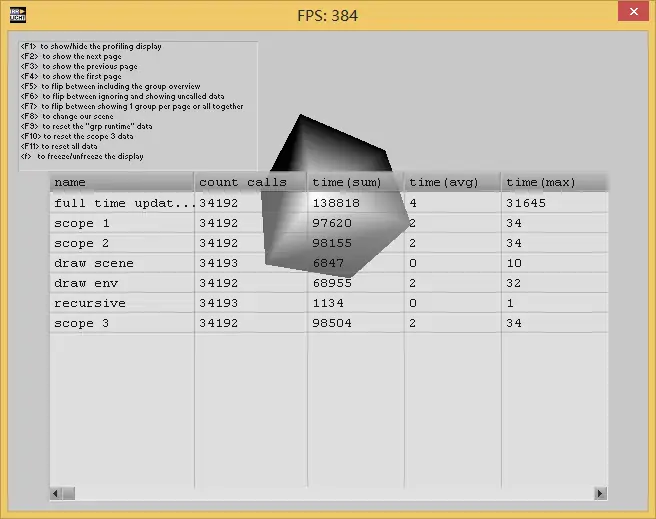
Task: Click the table's scroll-left arrow
Action: (x=57, y=493)
